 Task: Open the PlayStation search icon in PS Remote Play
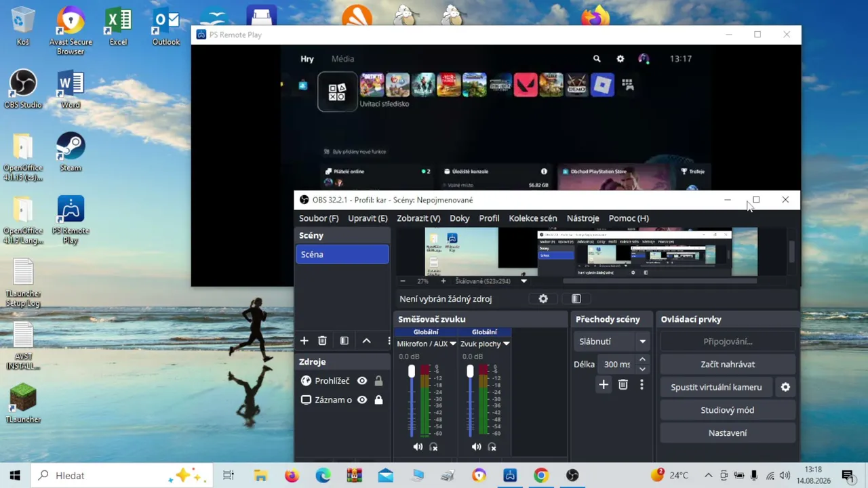pyautogui.click(x=597, y=59)
